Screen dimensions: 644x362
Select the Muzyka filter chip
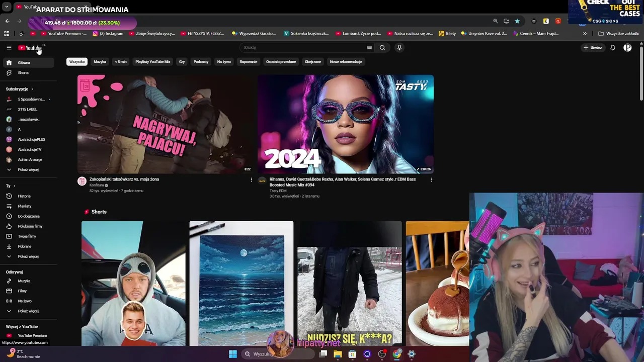(100, 62)
